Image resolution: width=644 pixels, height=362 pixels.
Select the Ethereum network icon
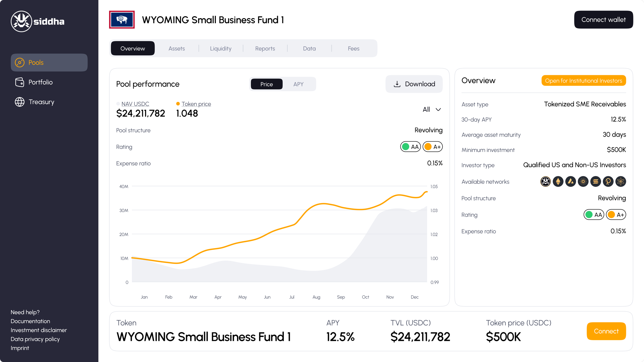point(558,182)
